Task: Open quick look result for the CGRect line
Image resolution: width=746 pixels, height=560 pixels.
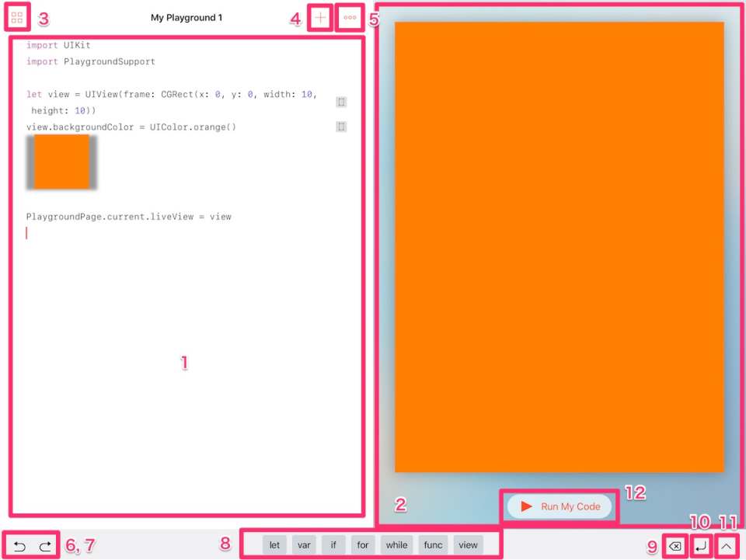Action: [x=340, y=101]
